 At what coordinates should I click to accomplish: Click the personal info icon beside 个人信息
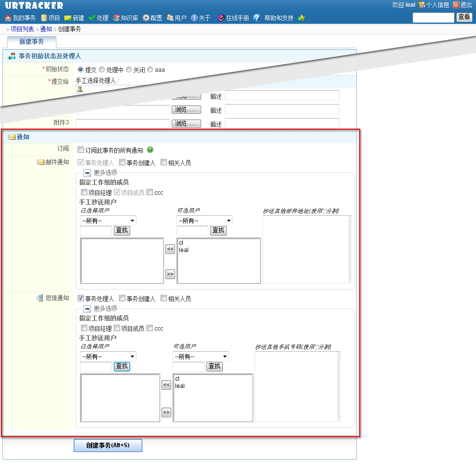coord(422,4)
